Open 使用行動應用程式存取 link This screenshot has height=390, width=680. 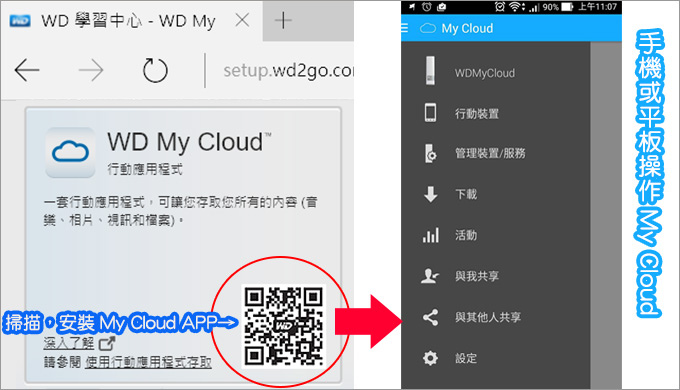148,362
